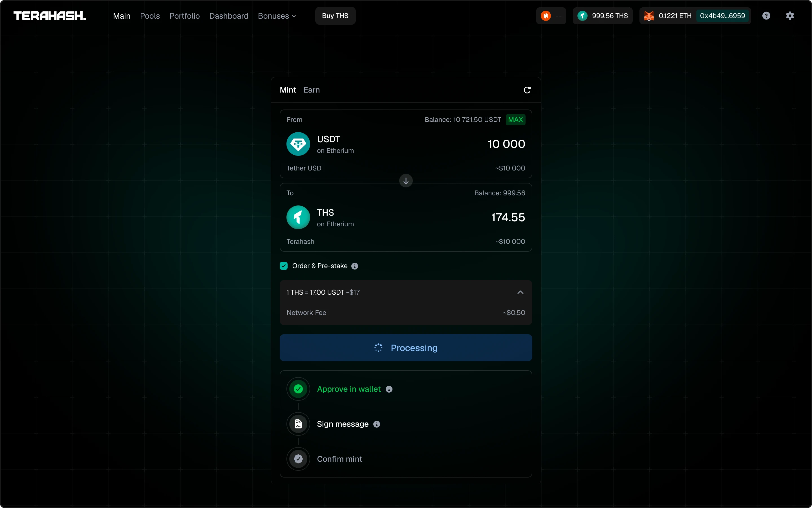The image size is (812, 508).
Task: Click the swap direction down arrow
Action: 406,181
